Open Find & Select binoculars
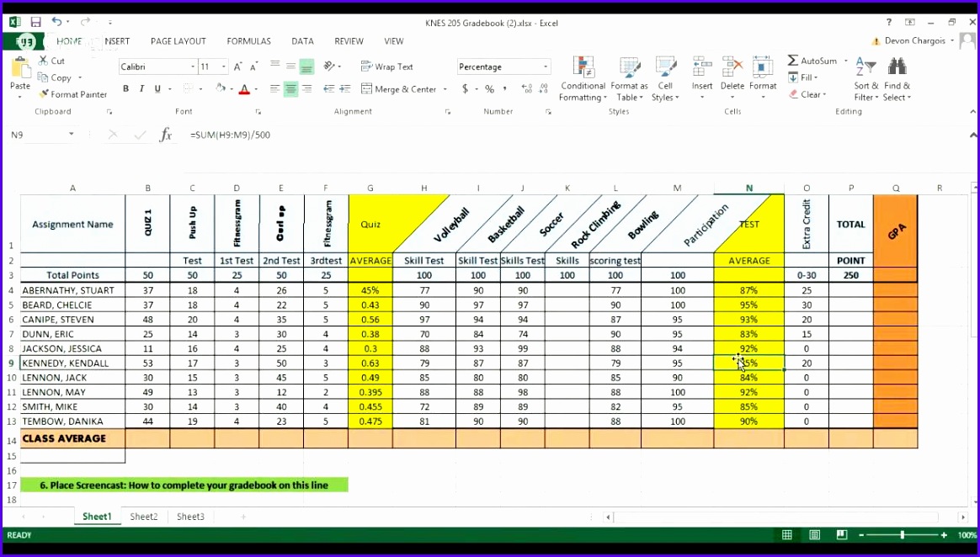Image resolution: width=980 pixels, height=557 pixels. (x=897, y=79)
